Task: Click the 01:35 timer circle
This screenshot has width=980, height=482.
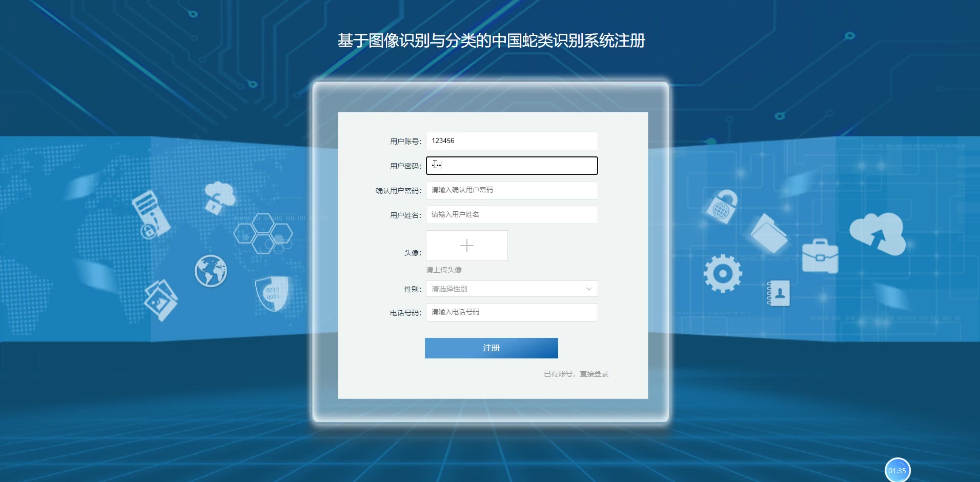Action: point(897,470)
